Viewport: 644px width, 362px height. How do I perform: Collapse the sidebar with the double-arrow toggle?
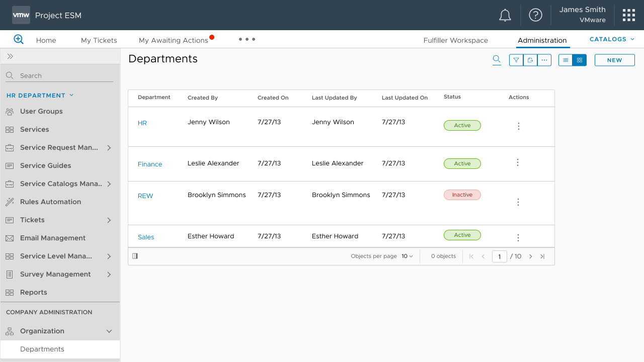point(10,56)
